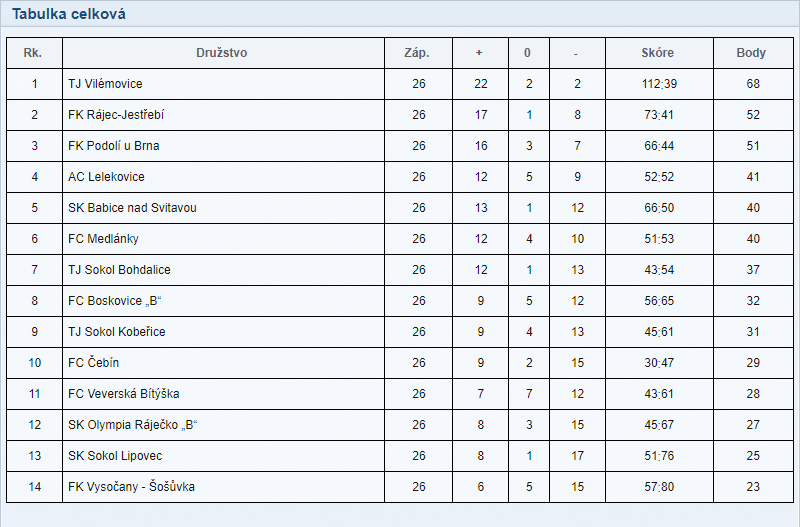Screen dimensions: 800x527
Task: Click AC Lelekovice in the table
Action: [106, 177]
